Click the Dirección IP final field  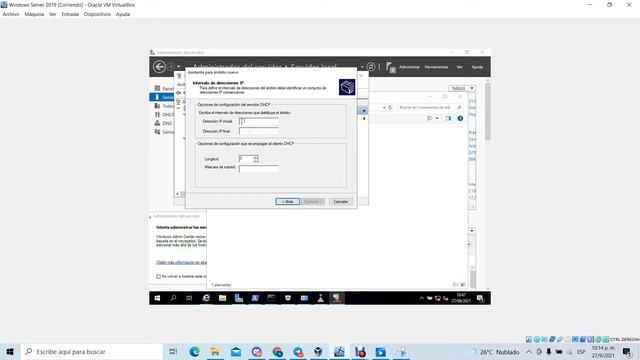click(x=259, y=131)
